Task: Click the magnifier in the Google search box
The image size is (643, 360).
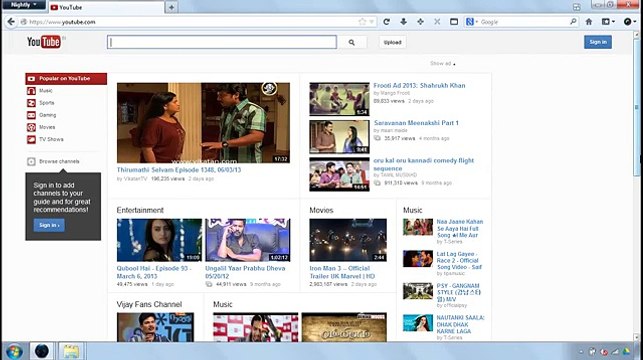Action: tap(573, 22)
